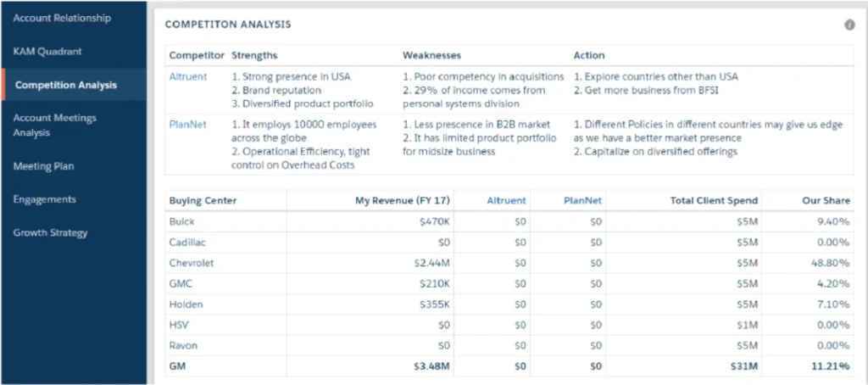The image size is (868, 385).
Task: Open Altruent competitor link in competitor table
Action: (x=188, y=76)
